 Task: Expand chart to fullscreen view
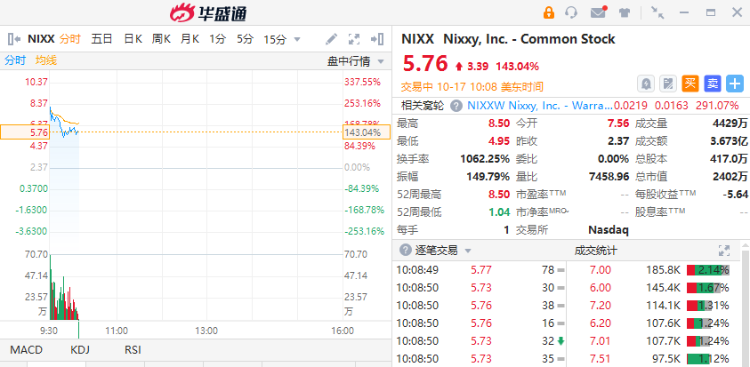click(354, 39)
